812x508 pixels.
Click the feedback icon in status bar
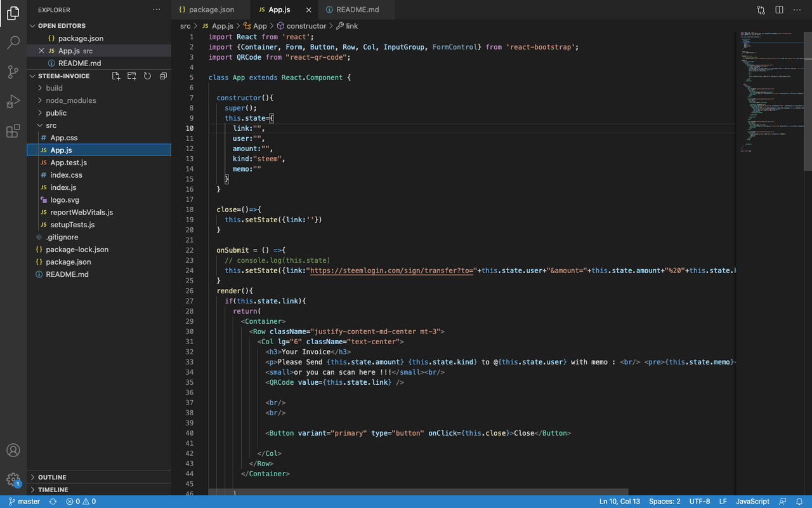(782, 502)
